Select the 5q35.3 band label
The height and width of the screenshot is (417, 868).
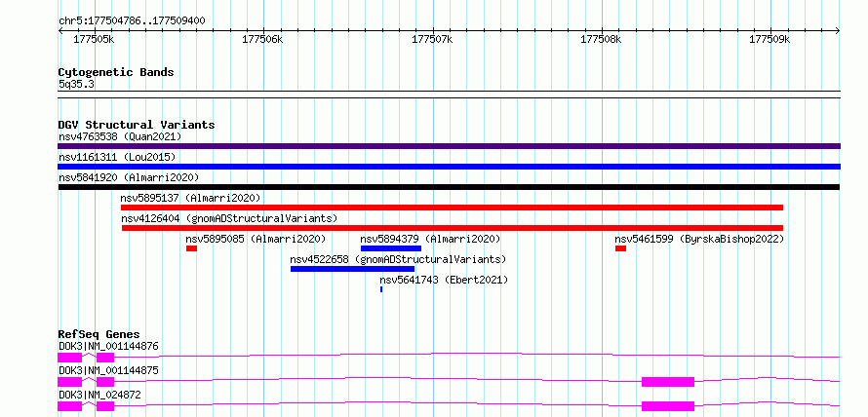click(76, 85)
